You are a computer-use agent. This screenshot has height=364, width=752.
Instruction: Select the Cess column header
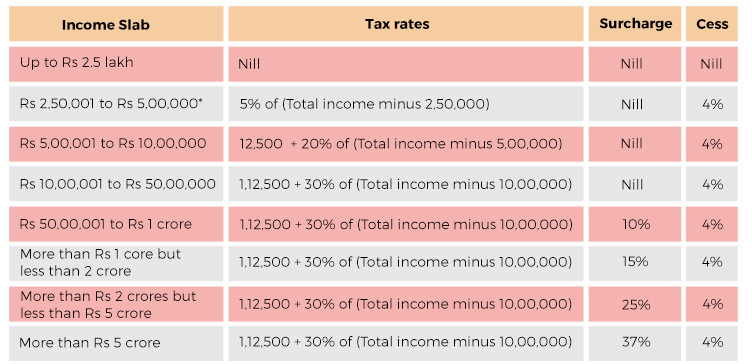point(712,24)
